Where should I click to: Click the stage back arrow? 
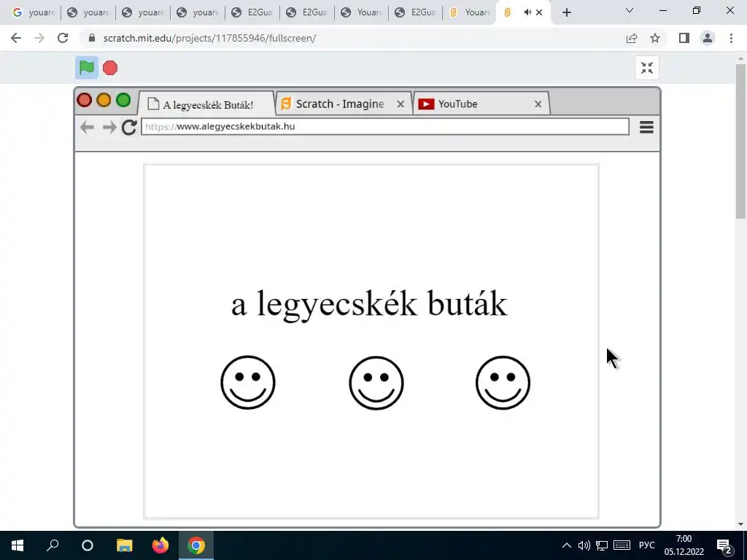pyautogui.click(x=87, y=127)
